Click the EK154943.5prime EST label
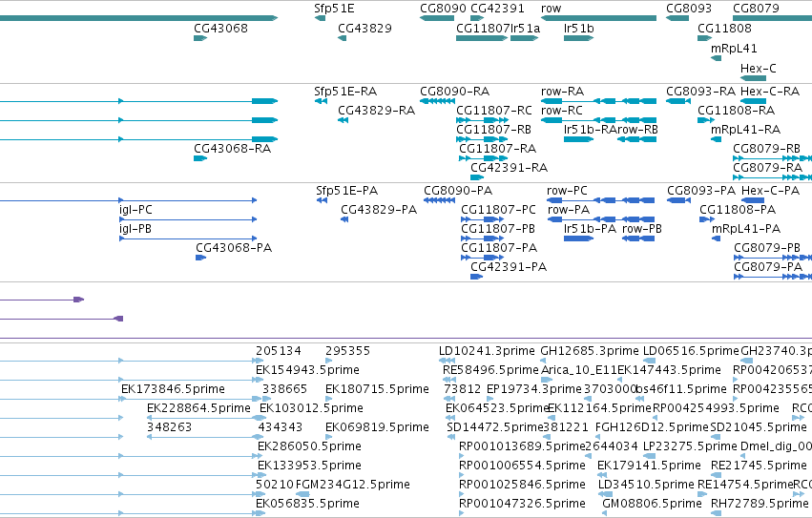 (x=307, y=370)
